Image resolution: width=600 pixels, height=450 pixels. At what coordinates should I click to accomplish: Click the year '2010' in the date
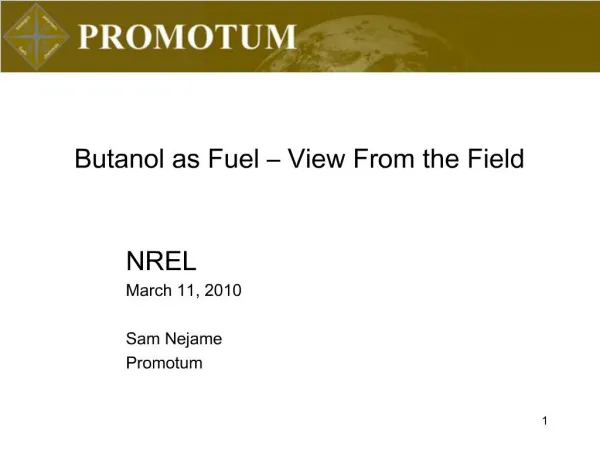point(223,290)
